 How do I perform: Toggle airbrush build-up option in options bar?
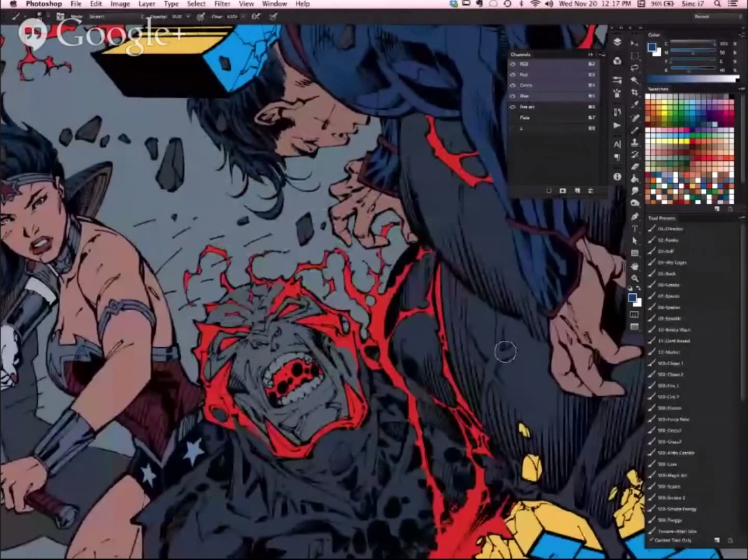click(256, 17)
